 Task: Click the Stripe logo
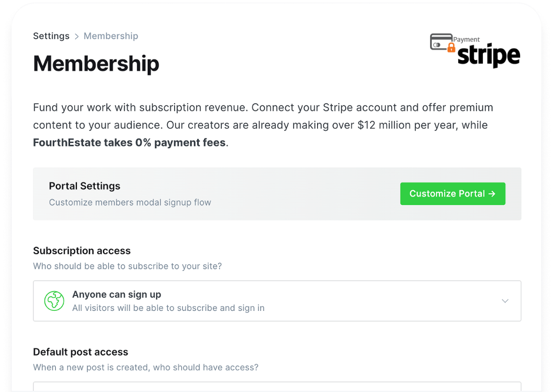click(x=488, y=56)
